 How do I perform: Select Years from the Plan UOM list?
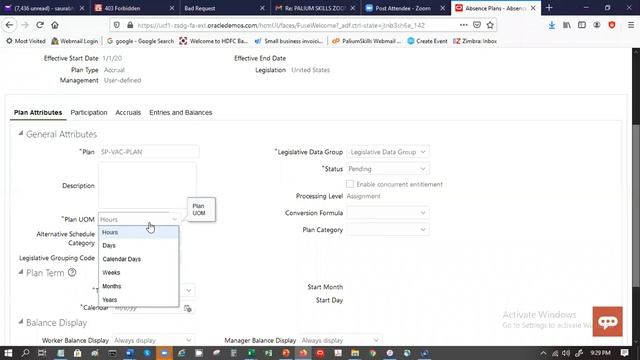[x=138, y=300]
